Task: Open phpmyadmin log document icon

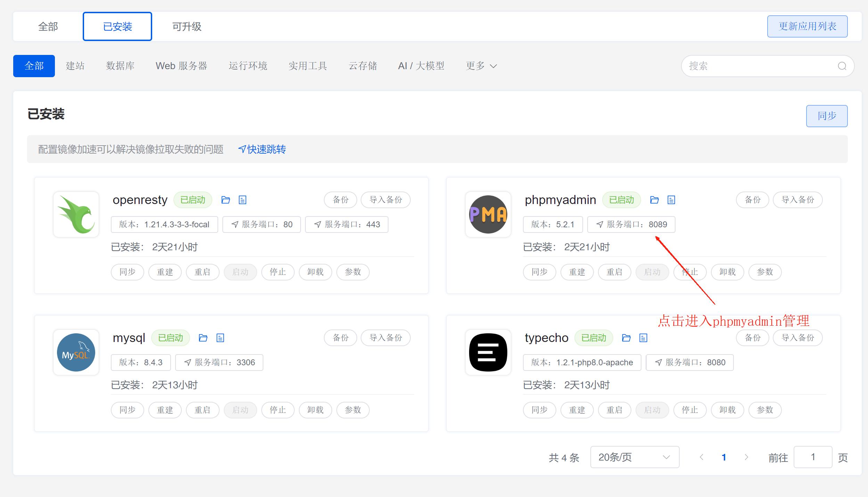Action: [671, 200]
